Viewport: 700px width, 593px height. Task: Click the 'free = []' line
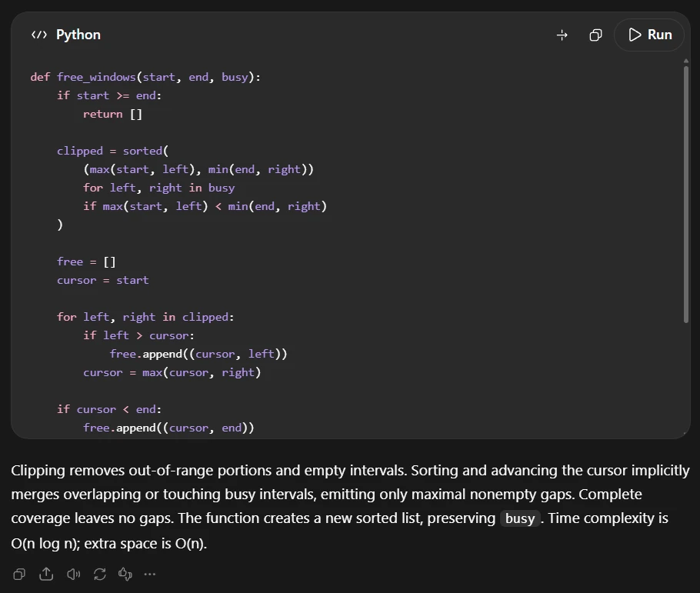tap(86, 262)
